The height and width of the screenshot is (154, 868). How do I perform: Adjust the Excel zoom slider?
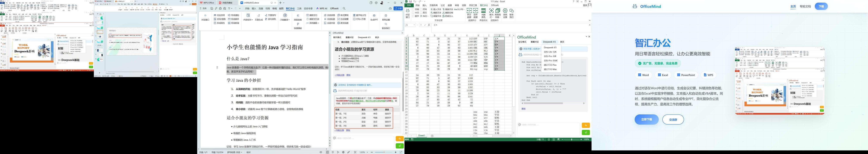coord(571,139)
